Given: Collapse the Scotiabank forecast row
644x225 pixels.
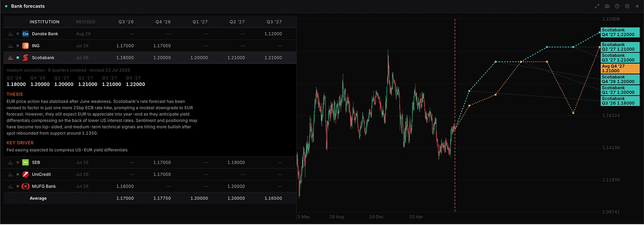Looking at the screenshot, I should click(x=150, y=58).
